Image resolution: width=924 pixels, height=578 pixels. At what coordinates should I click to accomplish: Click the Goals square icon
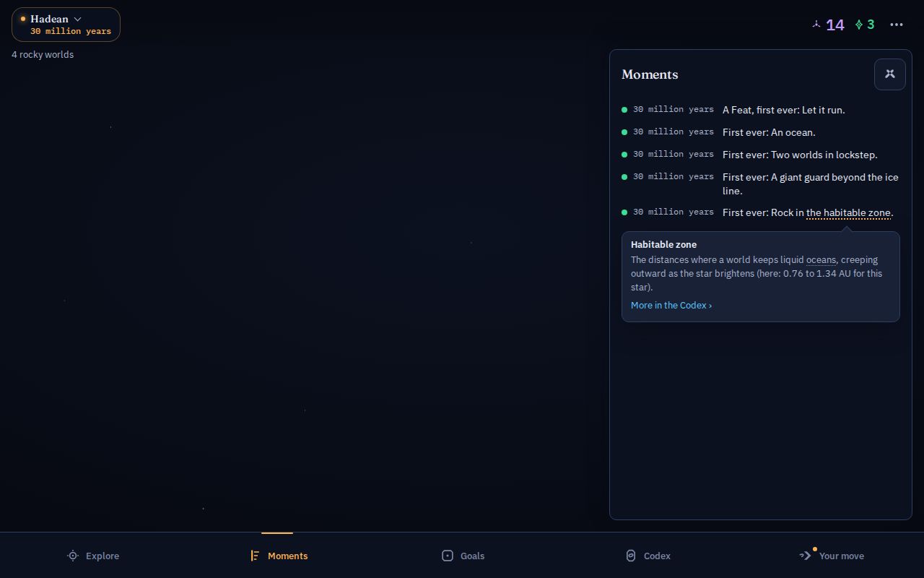point(448,556)
